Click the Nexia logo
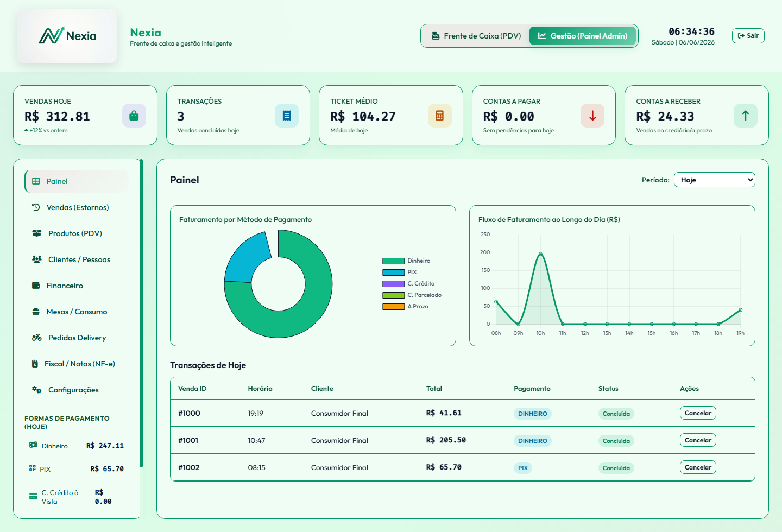Viewport: 782px width, 532px height. (67, 36)
